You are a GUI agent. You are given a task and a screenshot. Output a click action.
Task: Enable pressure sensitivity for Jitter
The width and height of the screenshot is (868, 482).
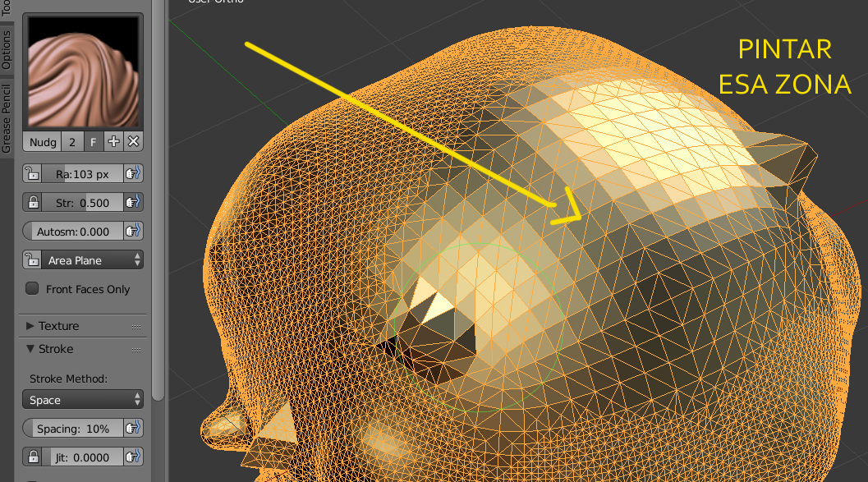pyautogui.click(x=133, y=457)
